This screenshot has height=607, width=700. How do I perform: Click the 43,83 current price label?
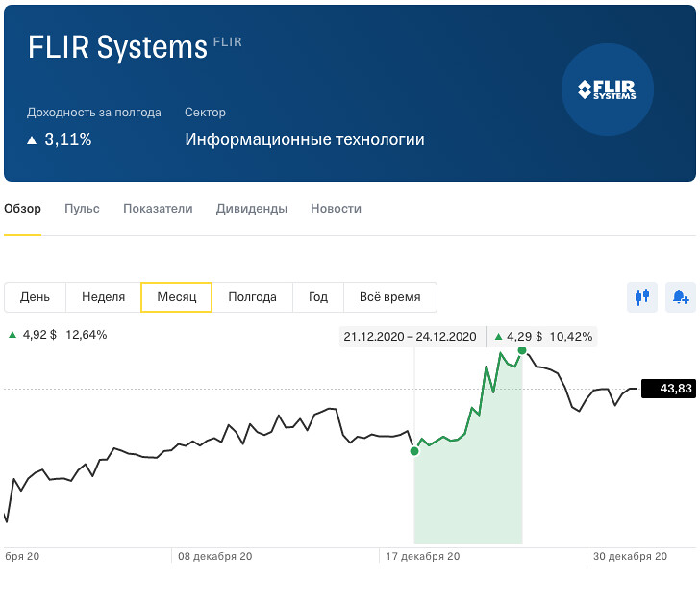[x=669, y=389]
